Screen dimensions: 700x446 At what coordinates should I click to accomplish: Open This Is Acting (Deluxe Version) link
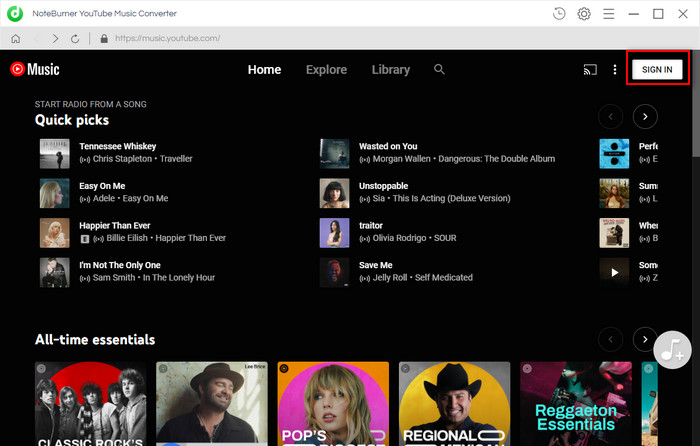tap(451, 198)
